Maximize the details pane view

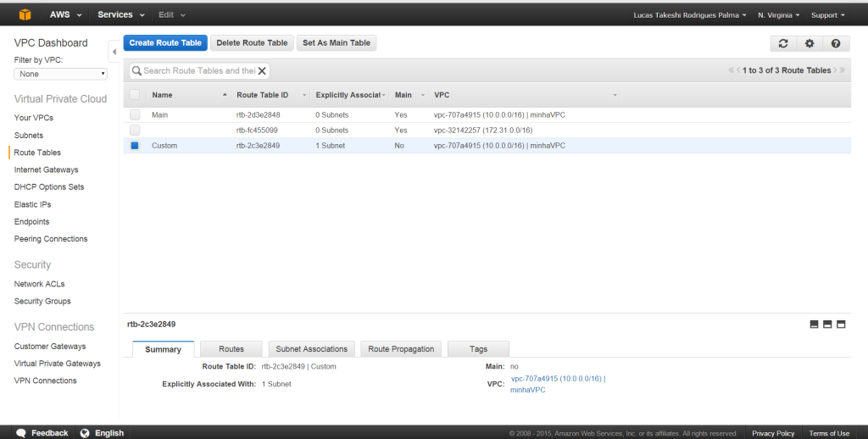click(x=841, y=325)
